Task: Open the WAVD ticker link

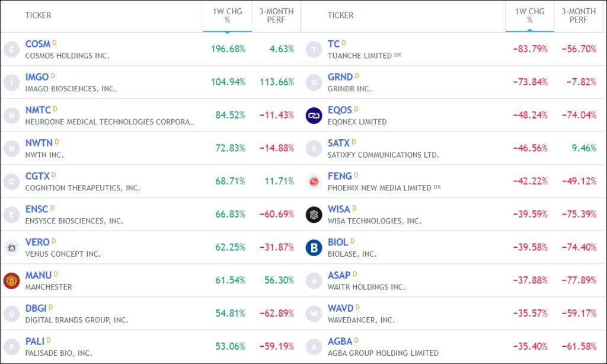Action: [341, 308]
